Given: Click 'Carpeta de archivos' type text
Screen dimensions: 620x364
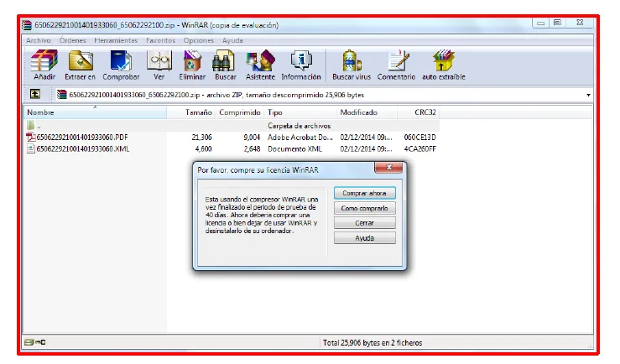Looking at the screenshot, I should (299, 126).
